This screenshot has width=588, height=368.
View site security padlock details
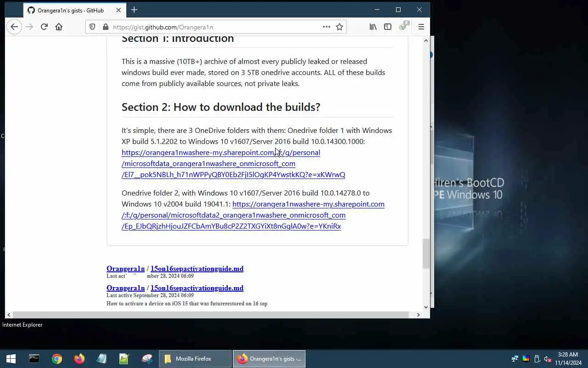[x=106, y=27]
